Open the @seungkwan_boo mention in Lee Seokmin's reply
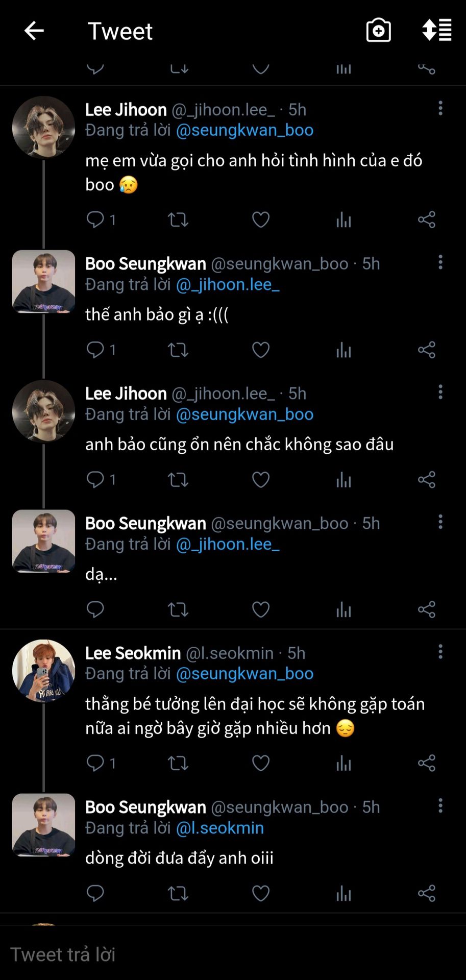Image resolution: width=466 pixels, height=980 pixels. [244, 674]
